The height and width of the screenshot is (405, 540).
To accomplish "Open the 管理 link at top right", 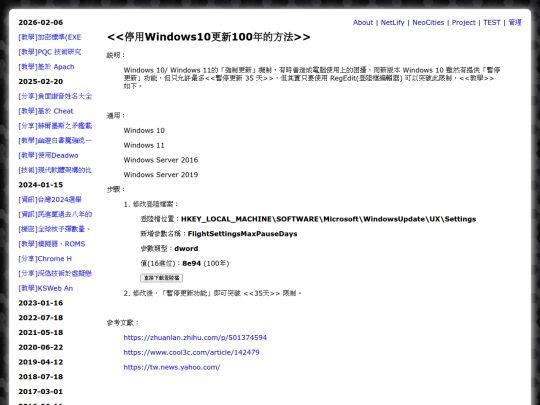I will [x=515, y=22].
